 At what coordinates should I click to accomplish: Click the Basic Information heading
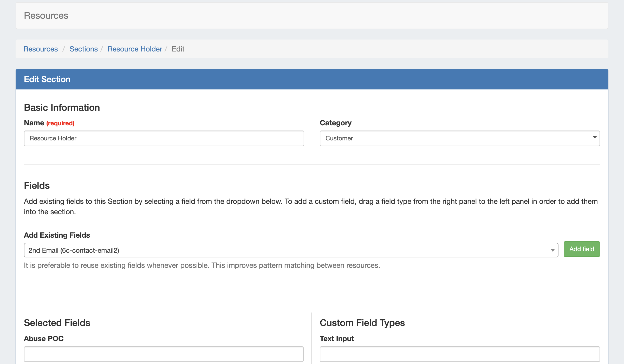point(62,108)
